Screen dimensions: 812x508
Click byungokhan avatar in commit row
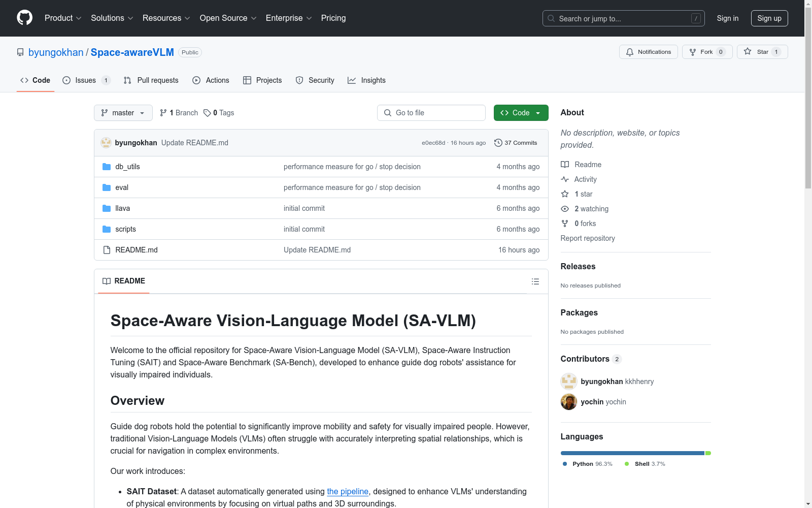[106, 143]
